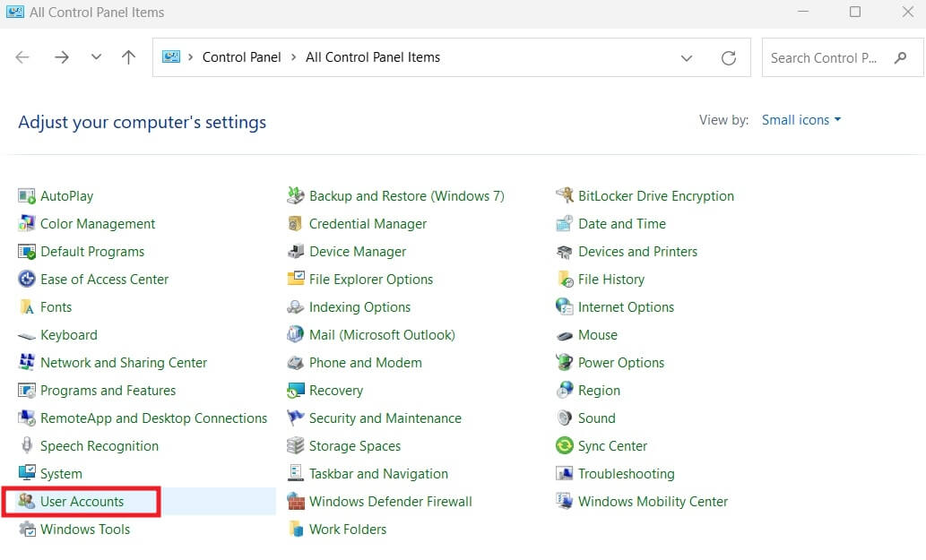Expand the address bar history dropdown
Viewport: 926px width, 560px height.
point(687,56)
